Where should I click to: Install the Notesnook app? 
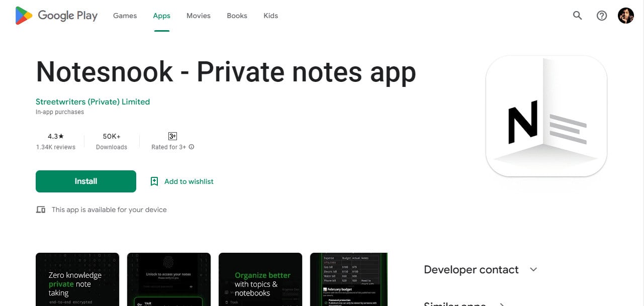pos(86,181)
